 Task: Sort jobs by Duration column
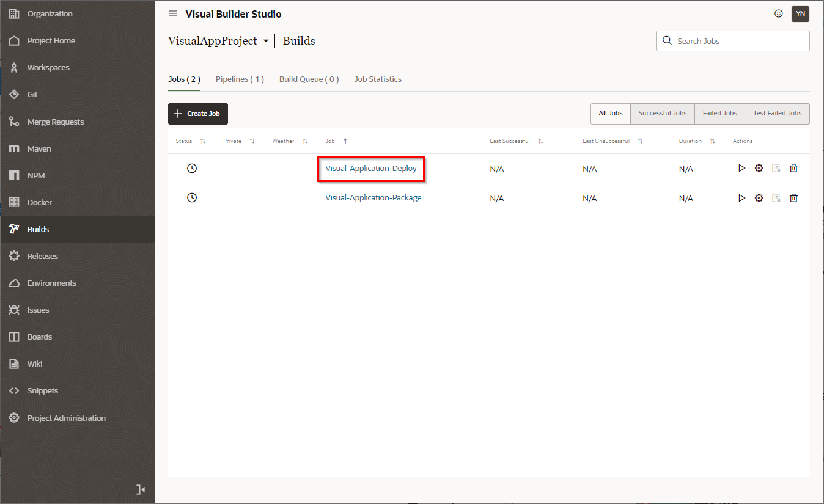coord(712,141)
